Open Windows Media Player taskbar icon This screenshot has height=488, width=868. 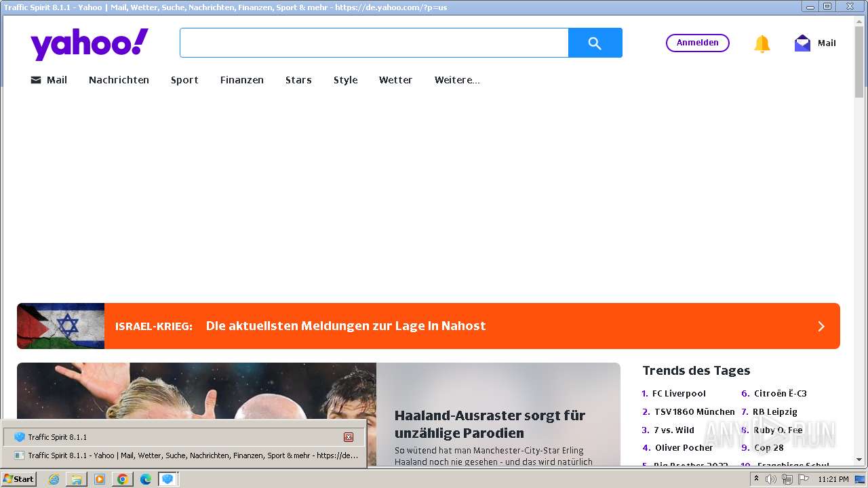100,479
